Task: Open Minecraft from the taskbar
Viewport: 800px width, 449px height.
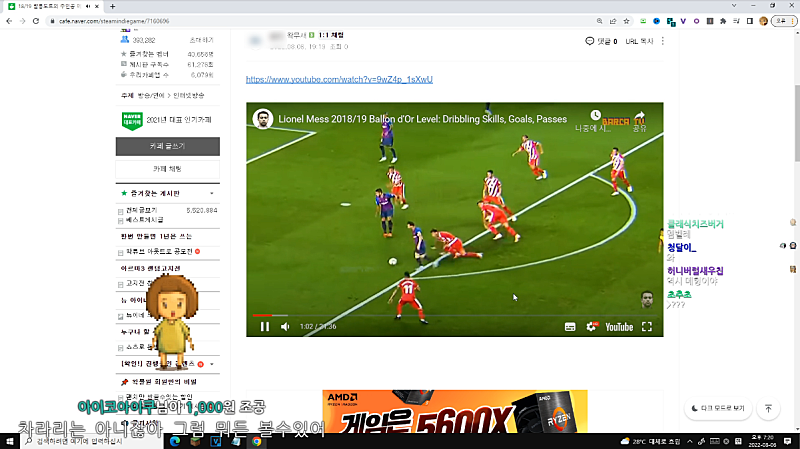Action: click(x=195, y=441)
